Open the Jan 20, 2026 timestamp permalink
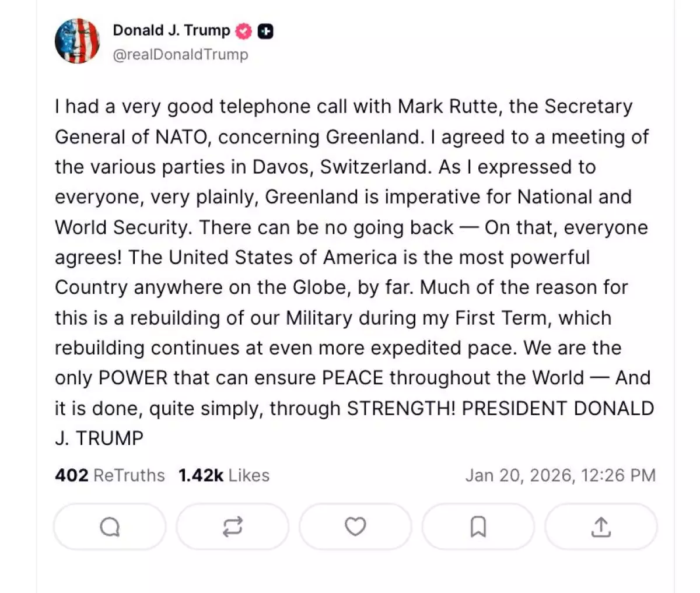 [561, 475]
